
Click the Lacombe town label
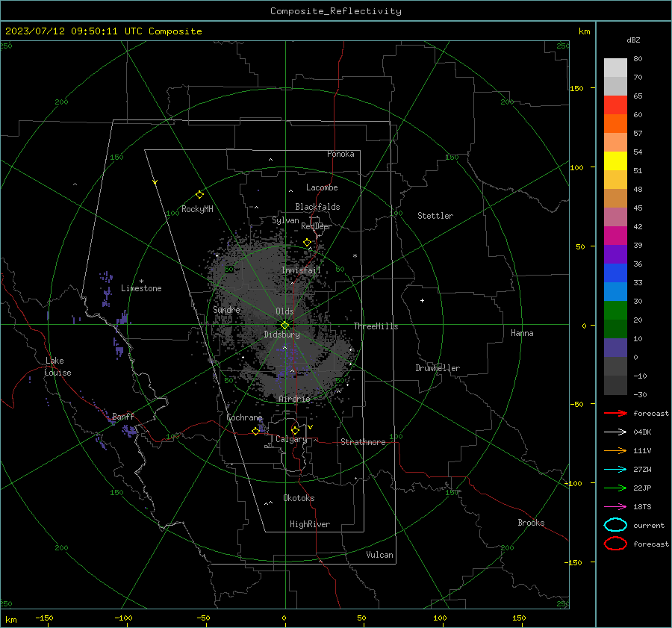(x=322, y=187)
